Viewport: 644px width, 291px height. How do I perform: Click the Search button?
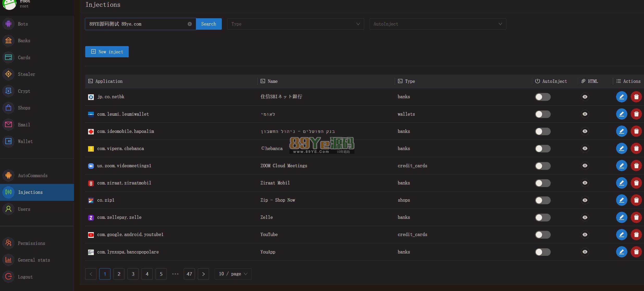point(209,24)
